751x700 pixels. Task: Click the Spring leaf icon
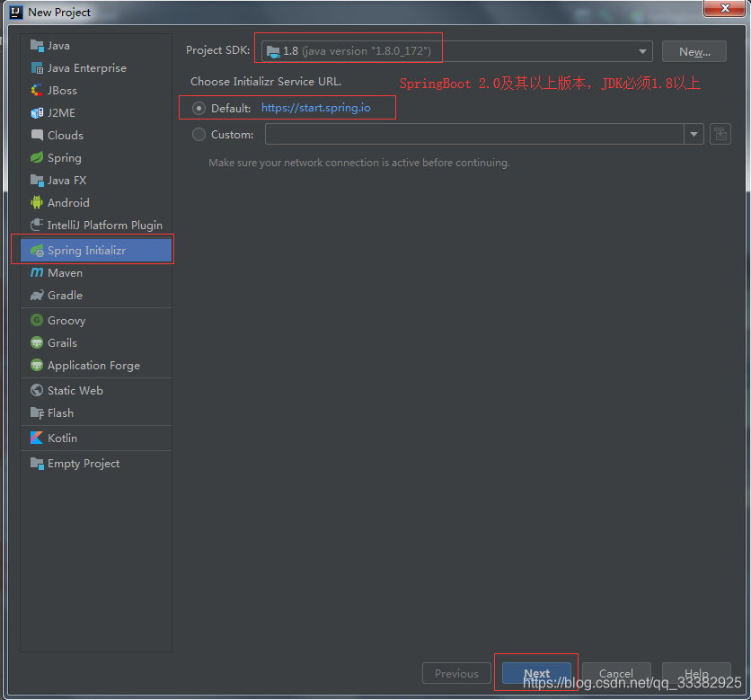pos(37,157)
